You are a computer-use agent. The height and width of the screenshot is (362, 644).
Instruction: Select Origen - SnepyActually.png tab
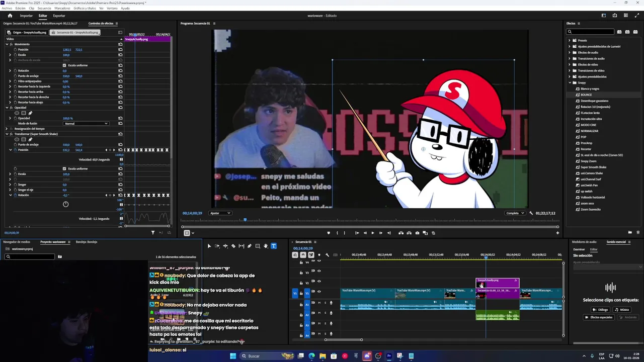coord(28,32)
